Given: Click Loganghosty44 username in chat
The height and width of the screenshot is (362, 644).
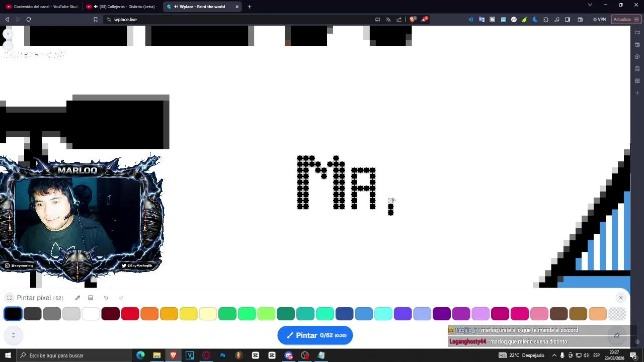Looking at the screenshot, I should pyautogui.click(x=468, y=341).
